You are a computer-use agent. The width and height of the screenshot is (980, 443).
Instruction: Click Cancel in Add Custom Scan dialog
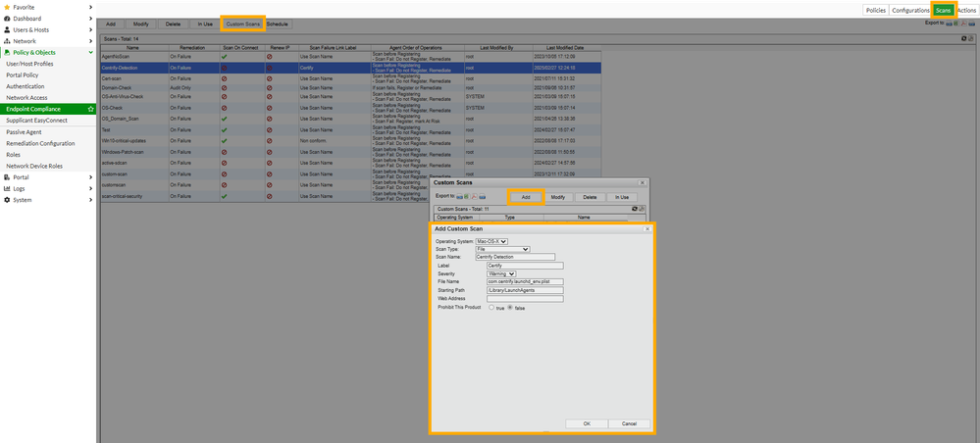629,423
